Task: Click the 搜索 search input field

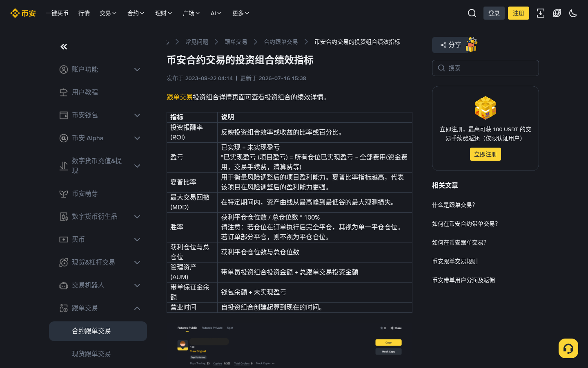Action: [486, 68]
